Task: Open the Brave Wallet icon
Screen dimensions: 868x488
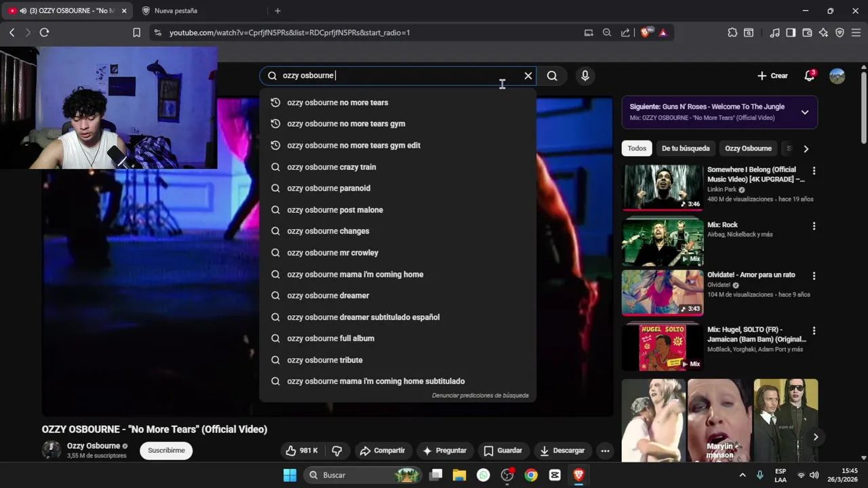Action: [807, 33]
